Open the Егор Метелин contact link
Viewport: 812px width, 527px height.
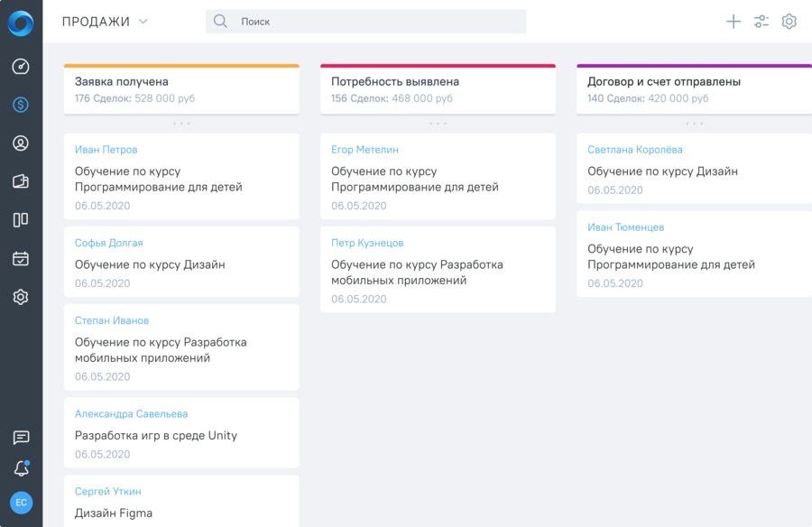tap(365, 150)
